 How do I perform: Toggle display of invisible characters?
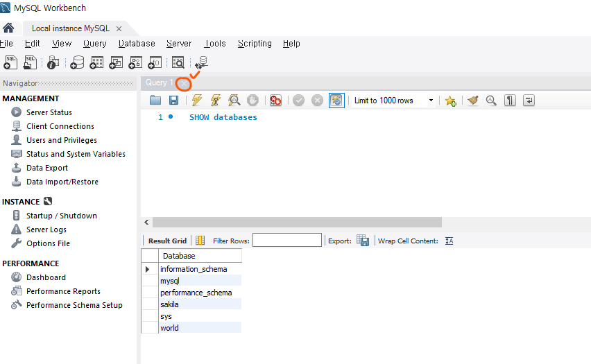point(510,101)
